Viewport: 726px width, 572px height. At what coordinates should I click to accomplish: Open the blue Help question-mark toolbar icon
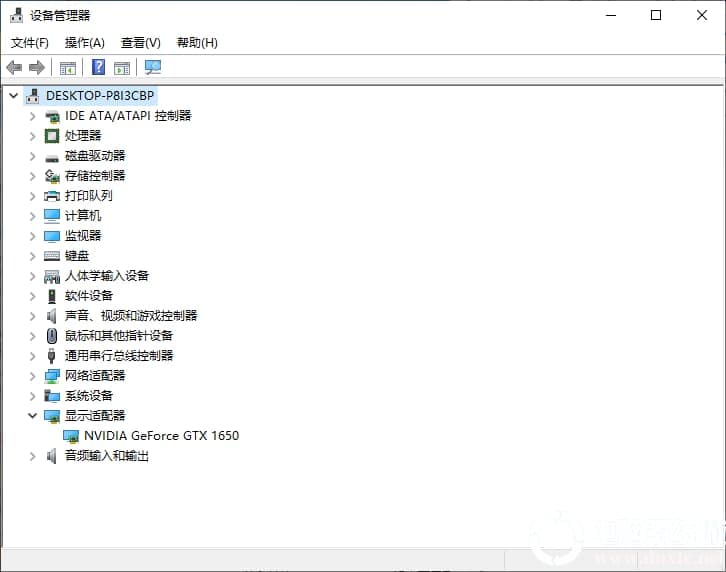tap(98, 68)
